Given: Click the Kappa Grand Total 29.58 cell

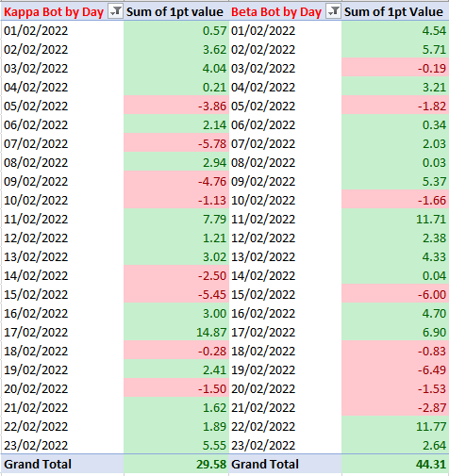Looking at the screenshot, I should click(x=176, y=464).
